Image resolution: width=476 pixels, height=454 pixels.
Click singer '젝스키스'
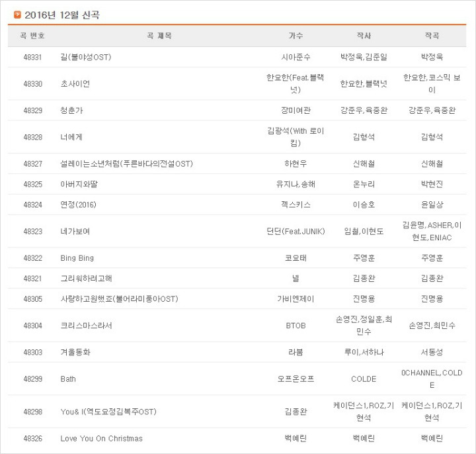coord(296,204)
